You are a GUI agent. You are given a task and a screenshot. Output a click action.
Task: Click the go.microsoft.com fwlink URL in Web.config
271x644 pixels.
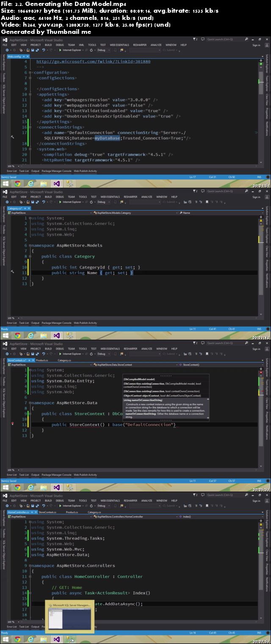point(93,61)
